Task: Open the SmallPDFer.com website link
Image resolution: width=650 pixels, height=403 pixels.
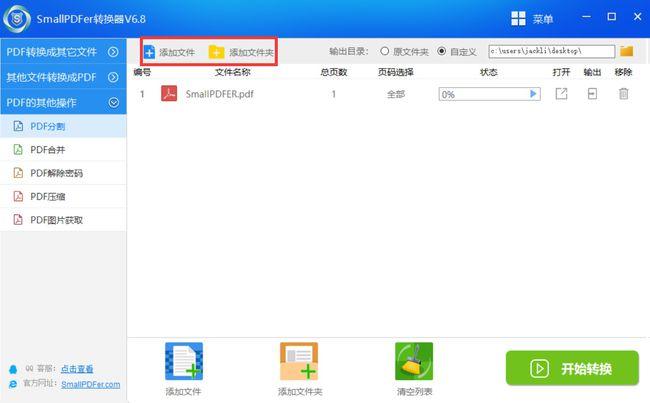Action: coord(90,384)
